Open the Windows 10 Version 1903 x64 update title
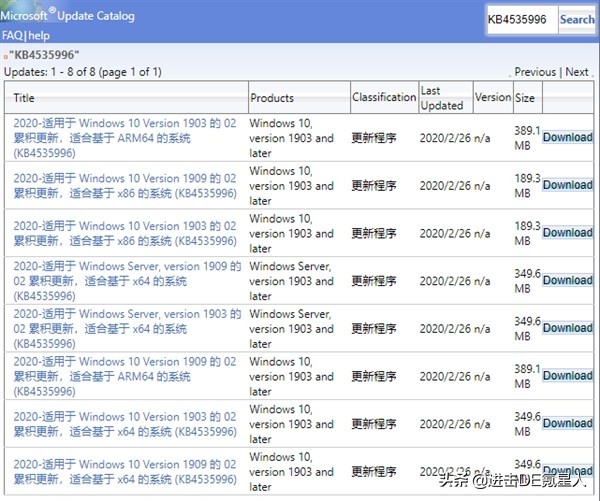 (x=125, y=424)
